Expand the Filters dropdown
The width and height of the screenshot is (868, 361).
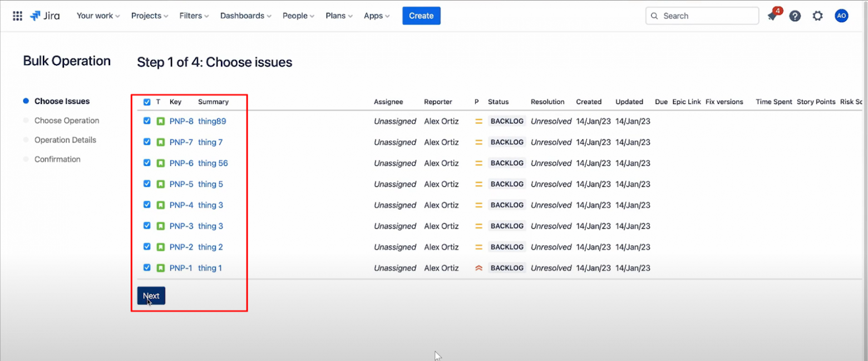[x=194, y=16]
